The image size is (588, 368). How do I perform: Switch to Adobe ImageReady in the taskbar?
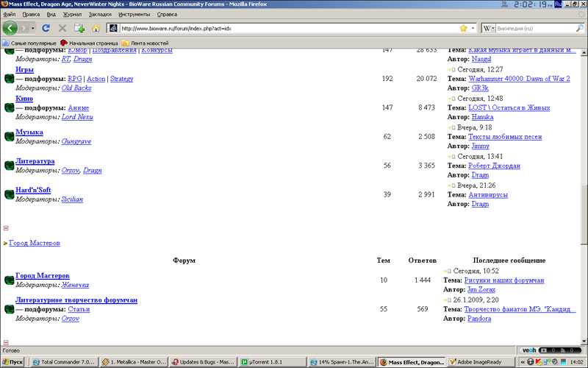pyautogui.click(x=480, y=362)
